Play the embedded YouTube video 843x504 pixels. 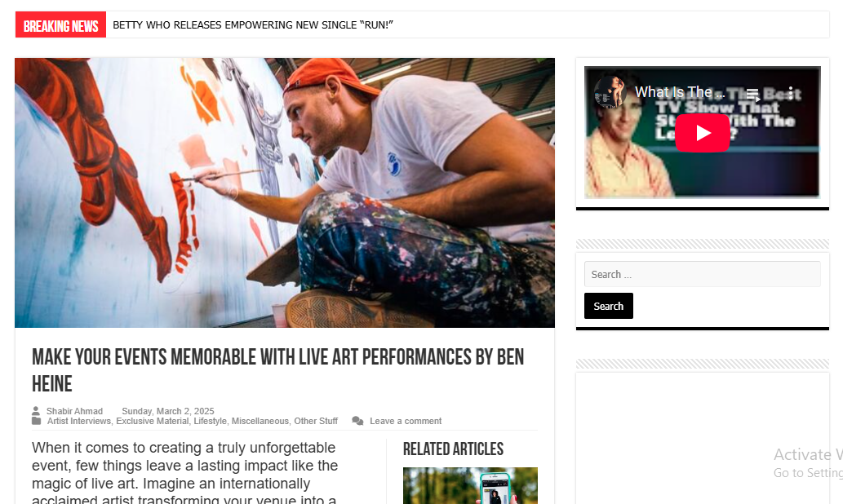point(702,133)
